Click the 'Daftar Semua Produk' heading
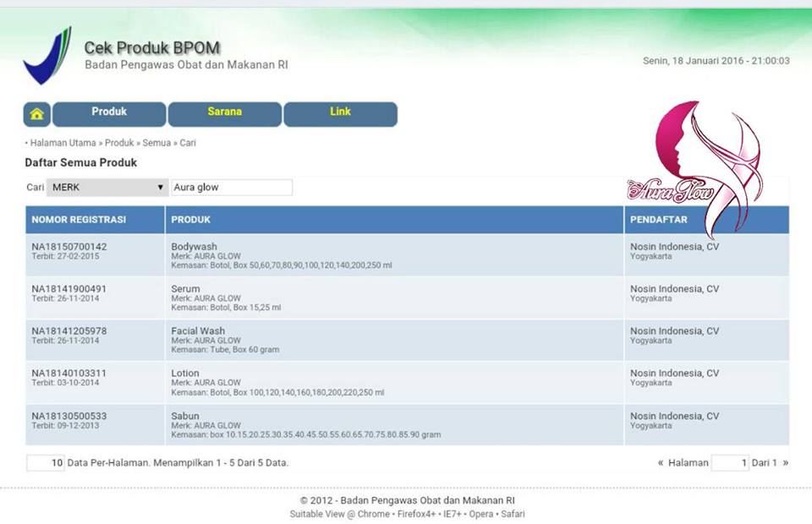The width and height of the screenshot is (812, 524). 81,163
